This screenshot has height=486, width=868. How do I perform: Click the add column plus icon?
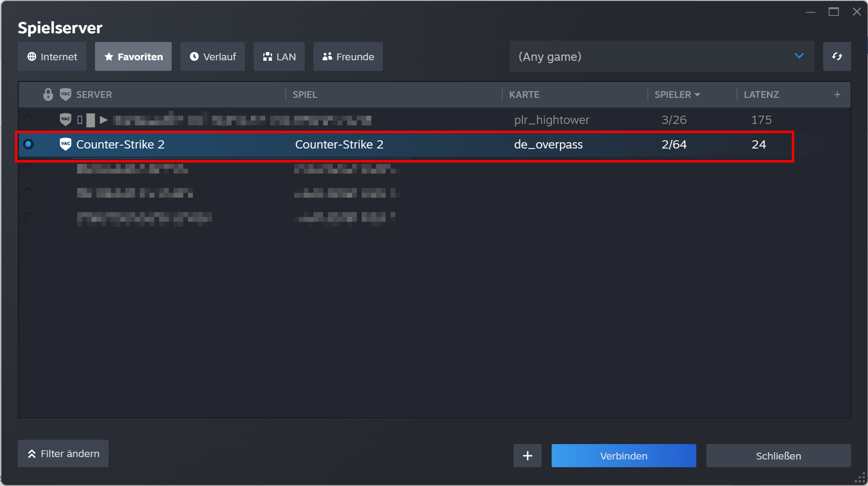click(837, 94)
